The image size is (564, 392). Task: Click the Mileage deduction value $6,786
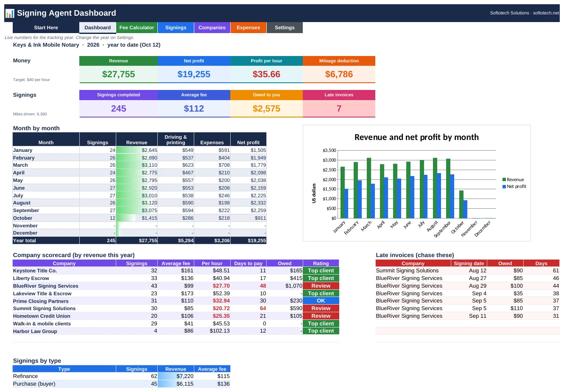point(339,74)
